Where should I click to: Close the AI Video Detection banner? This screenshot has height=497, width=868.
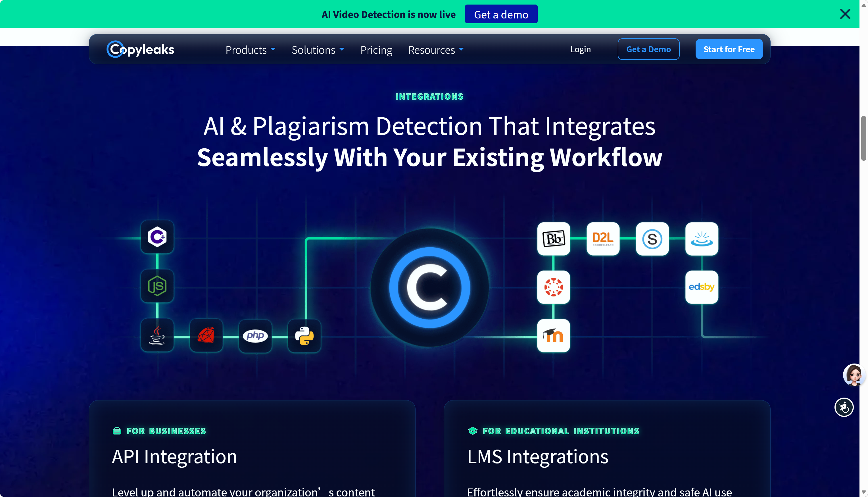(845, 14)
